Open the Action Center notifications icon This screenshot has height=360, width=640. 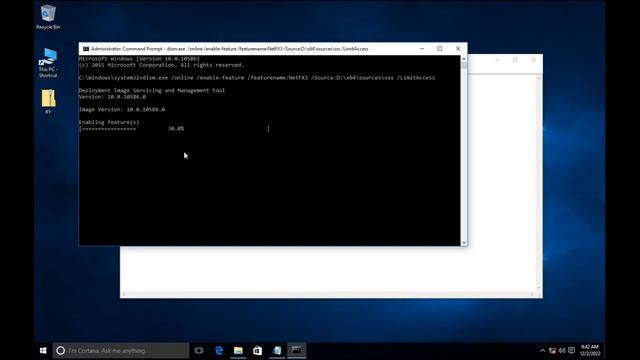pyautogui.click(x=572, y=351)
